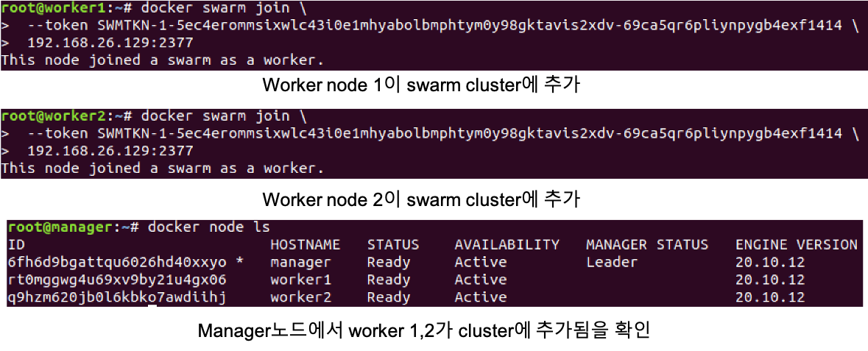Click Ready status in worker1 row
The width and height of the screenshot is (868, 351).
coord(389,280)
